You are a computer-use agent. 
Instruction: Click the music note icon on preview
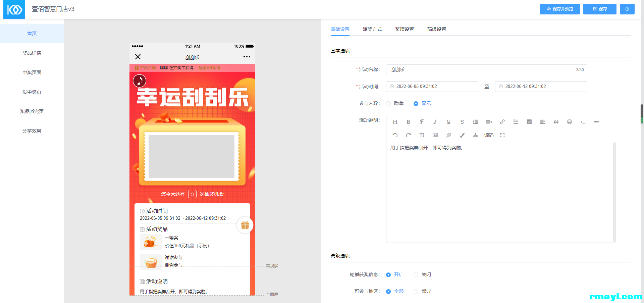[140, 81]
